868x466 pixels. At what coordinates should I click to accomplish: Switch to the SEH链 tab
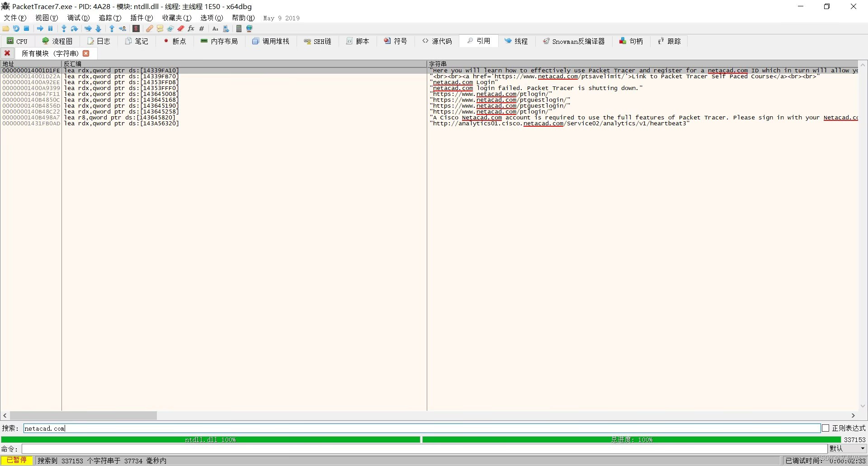[317, 41]
